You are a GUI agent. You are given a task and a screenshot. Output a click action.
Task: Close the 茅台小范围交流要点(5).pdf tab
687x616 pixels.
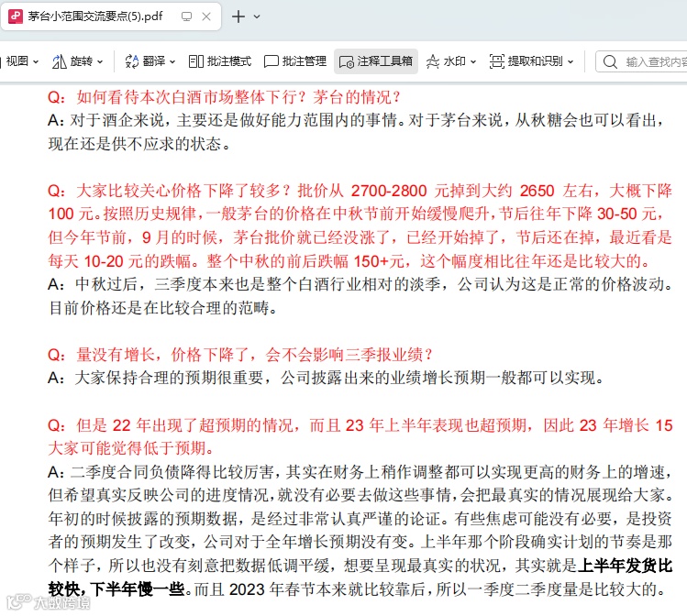206,16
